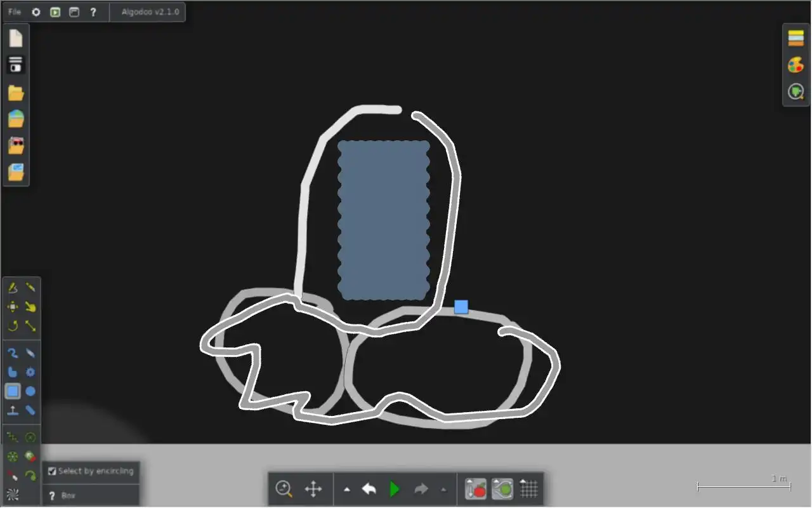The image size is (812, 508).
Task: Select the blue Chain tool
Action: 30,410
